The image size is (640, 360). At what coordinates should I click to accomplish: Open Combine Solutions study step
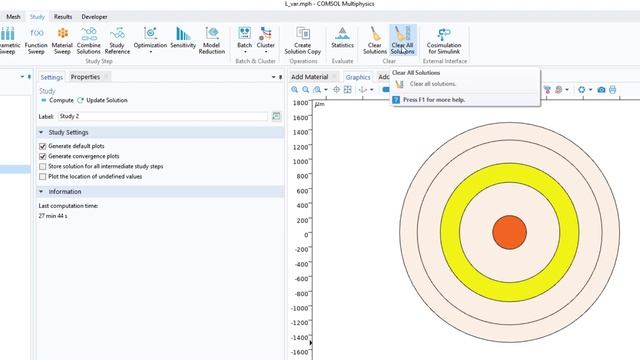click(x=89, y=40)
